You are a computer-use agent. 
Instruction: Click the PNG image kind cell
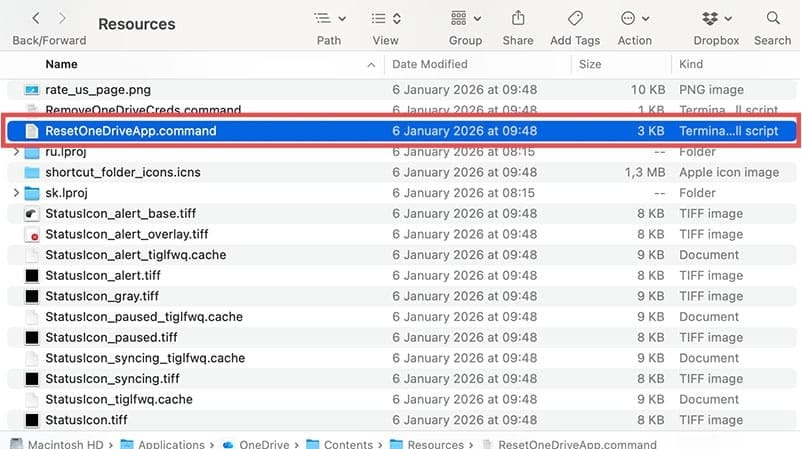pyautogui.click(x=711, y=90)
